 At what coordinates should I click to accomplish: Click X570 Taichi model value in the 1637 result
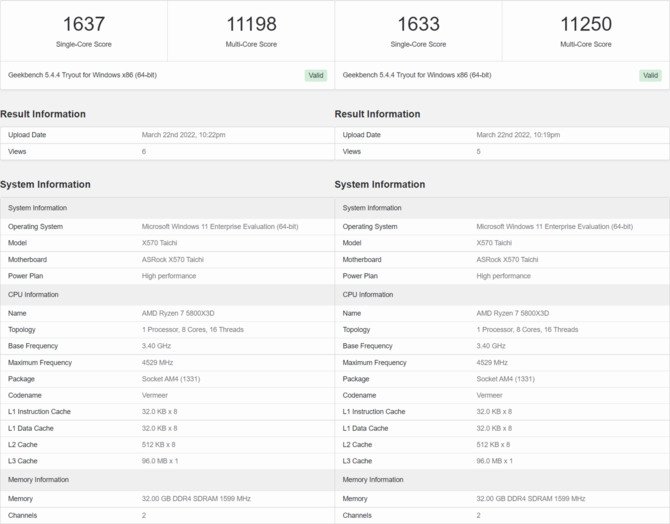159,243
